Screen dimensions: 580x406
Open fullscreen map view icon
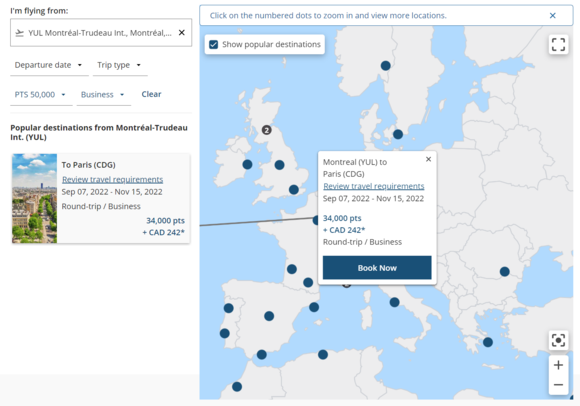(x=558, y=45)
